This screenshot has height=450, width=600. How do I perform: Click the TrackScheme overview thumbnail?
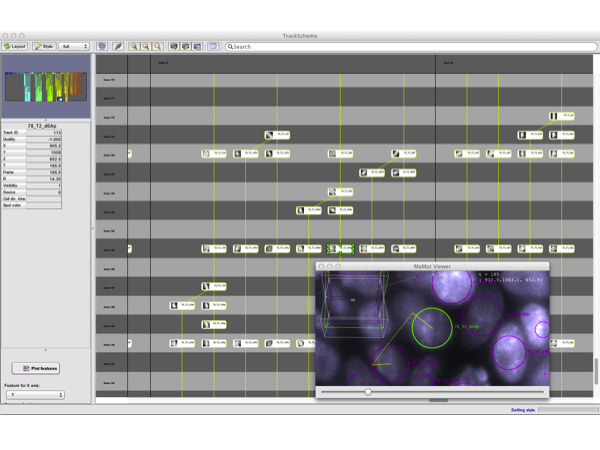44,87
